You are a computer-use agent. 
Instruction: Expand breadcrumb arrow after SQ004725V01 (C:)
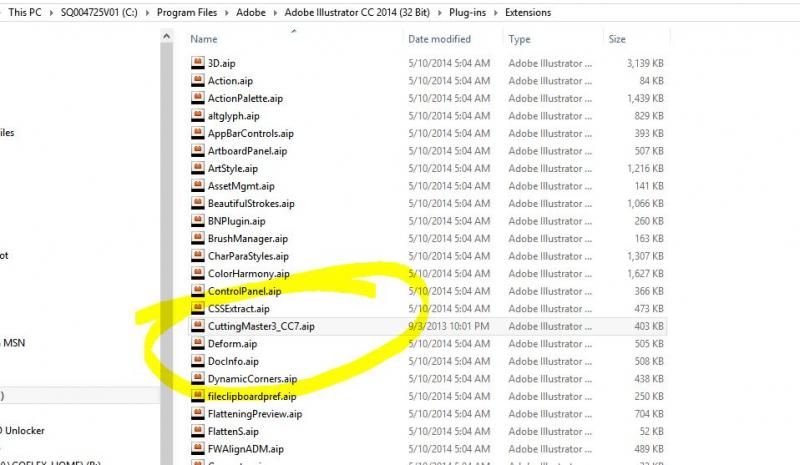coord(147,13)
